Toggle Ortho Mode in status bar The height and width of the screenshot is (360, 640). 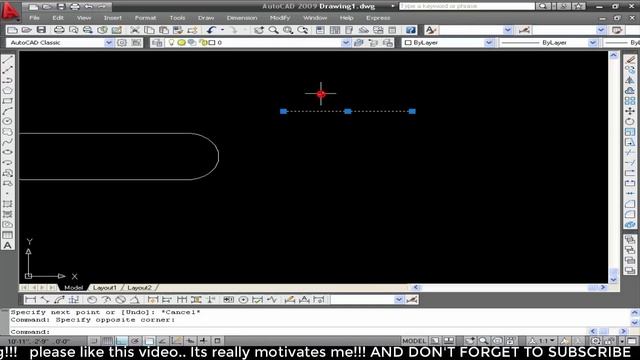click(x=122, y=341)
